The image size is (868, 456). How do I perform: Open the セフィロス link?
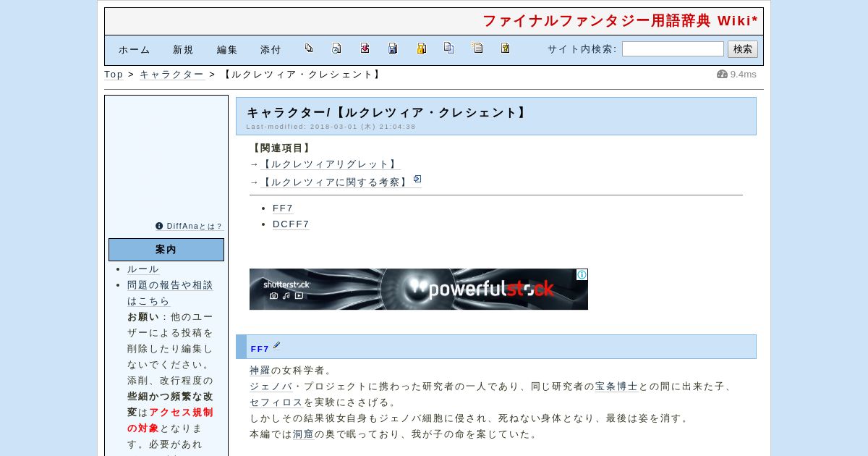(276, 402)
